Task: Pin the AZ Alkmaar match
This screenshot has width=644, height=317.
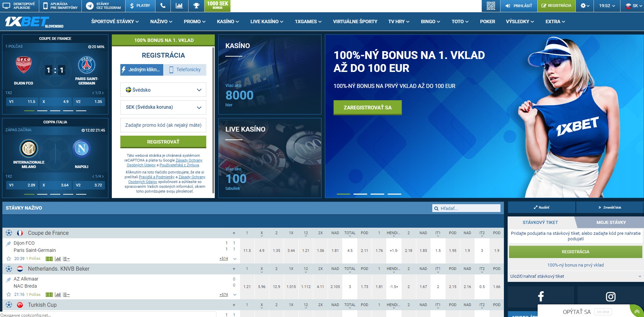Action: pos(9,279)
